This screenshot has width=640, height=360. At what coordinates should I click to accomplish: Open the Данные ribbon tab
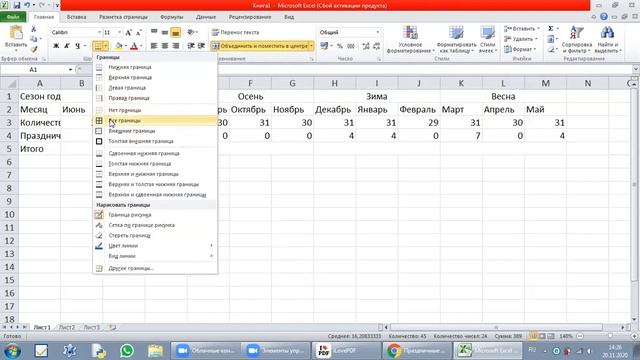tap(206, 17)
